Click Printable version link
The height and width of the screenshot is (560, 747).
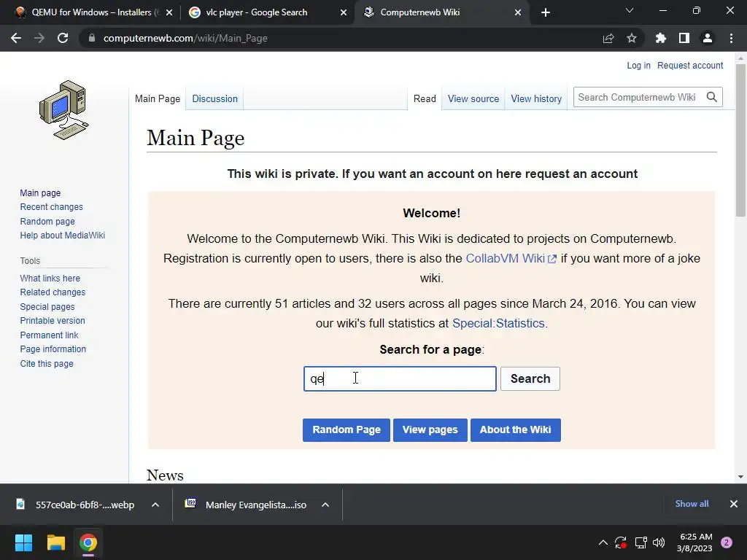click(53, 321)
